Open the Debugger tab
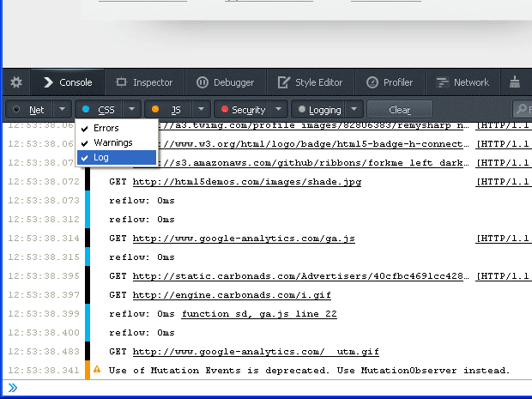Viewport: 532px width, 399px height. [226, 82]
